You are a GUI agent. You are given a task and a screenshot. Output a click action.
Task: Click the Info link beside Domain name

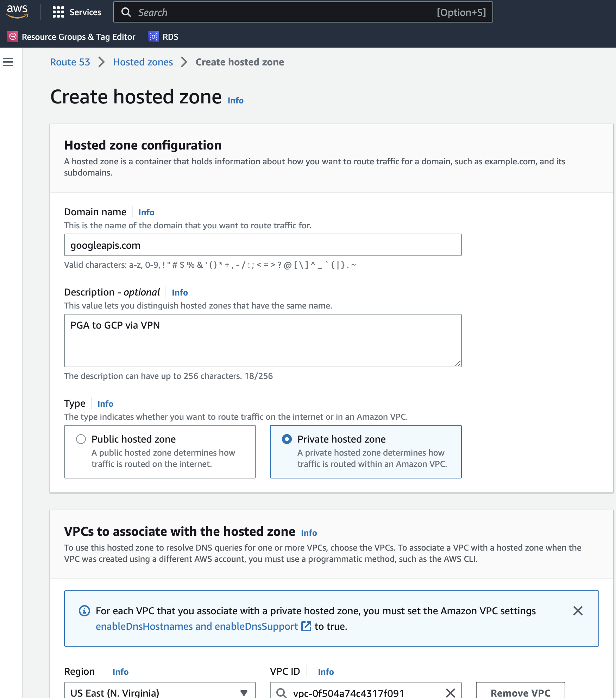[146, 212]
